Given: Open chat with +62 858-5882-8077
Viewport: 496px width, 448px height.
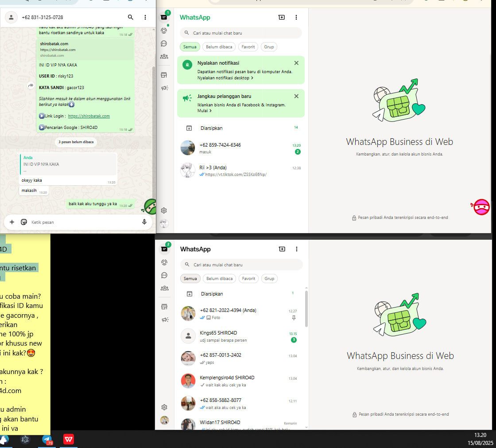Looking at the screenshot, I should [240, 404].
